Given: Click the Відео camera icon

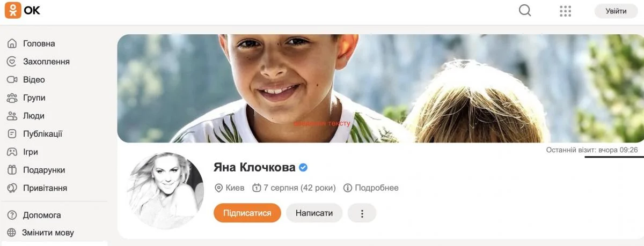Looking at the screenshot, I should point(12,80).
